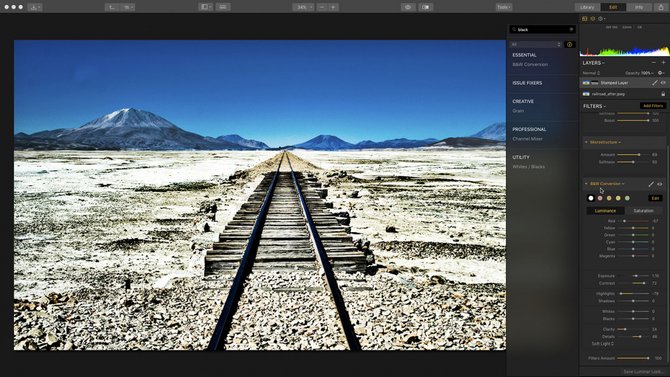Toggle the before/after compare button

tap(426, 7)
